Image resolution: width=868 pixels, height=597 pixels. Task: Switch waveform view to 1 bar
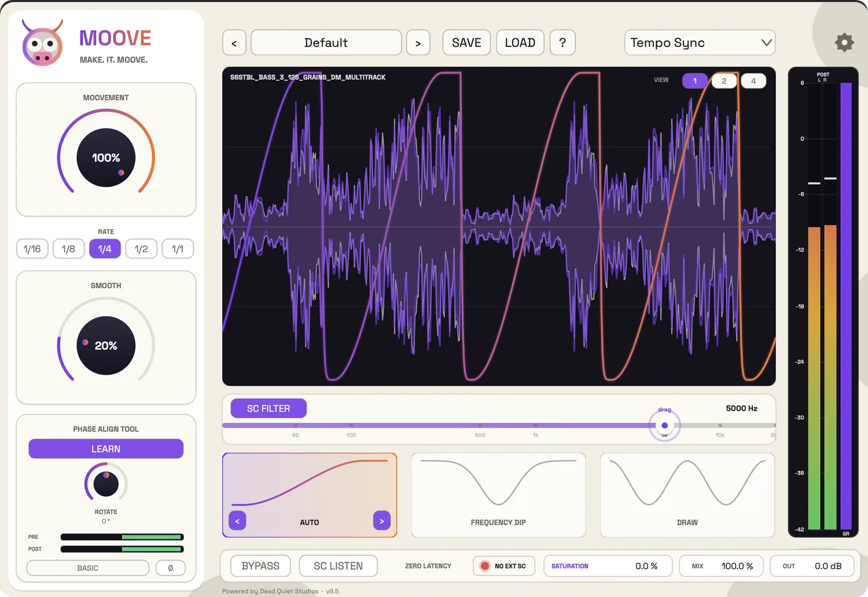point(695,81)
